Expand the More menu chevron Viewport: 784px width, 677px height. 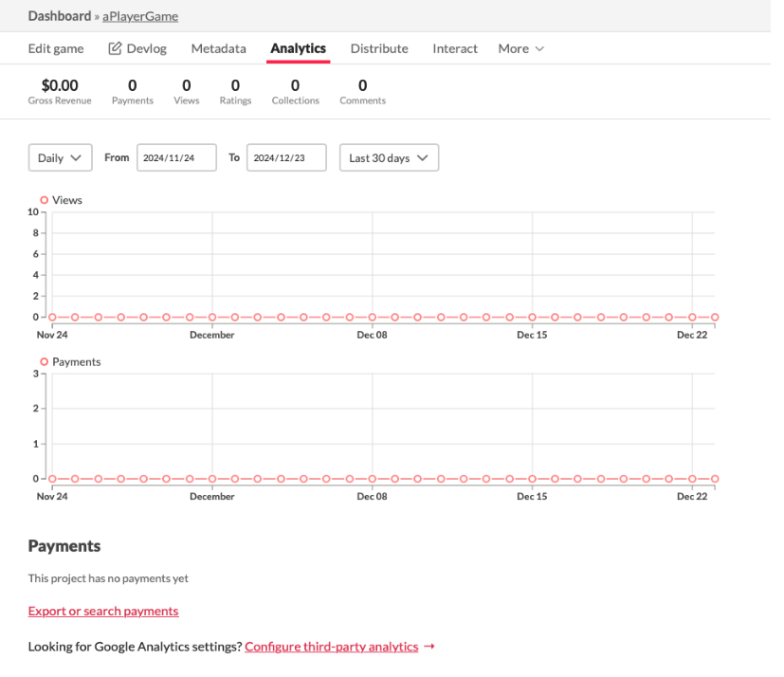[x=539, y=48]
